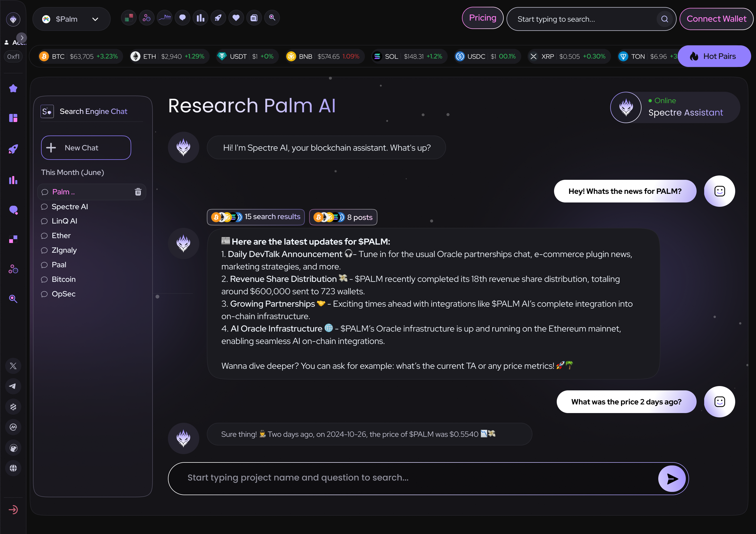
Task: Click the globe website icon in the sidebar
Action: coord(13,468)
